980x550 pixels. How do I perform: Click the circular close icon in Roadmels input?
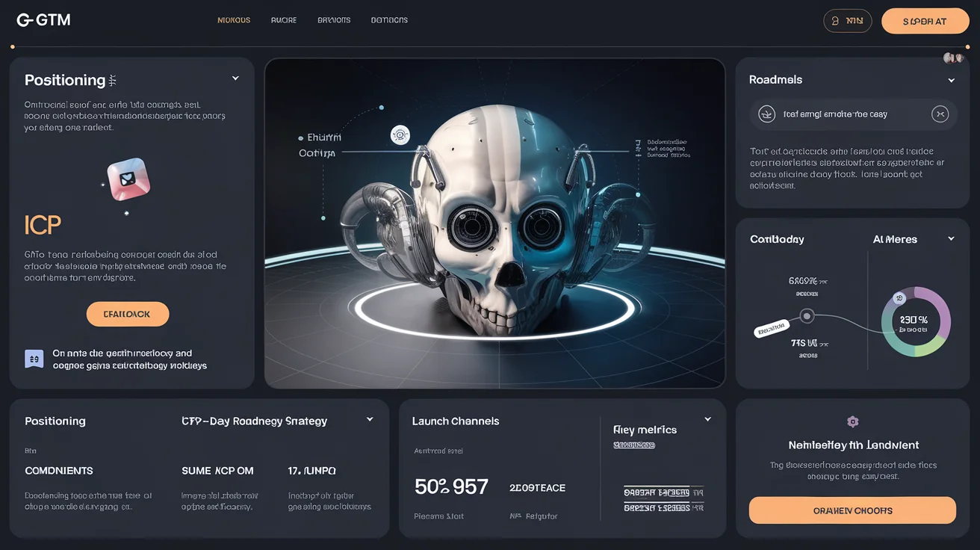tap(940, 114)
